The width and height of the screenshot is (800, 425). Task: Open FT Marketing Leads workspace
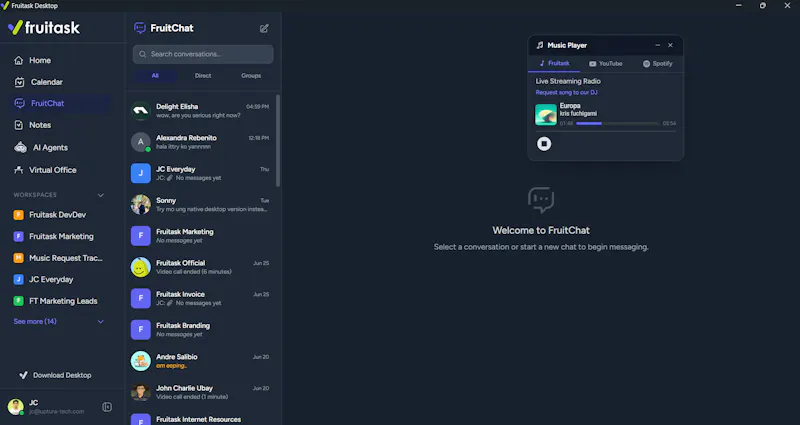pos(55,301)
